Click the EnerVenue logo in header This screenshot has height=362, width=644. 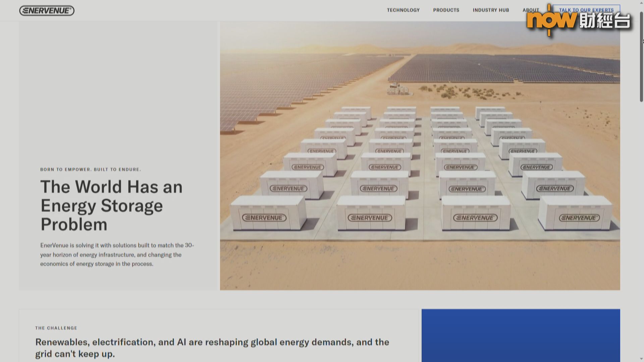click(47, 11)
